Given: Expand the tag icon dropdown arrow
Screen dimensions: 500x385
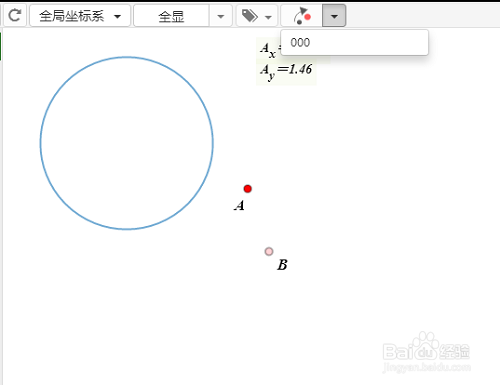Looking at the screenshot, I should pos(268,17).
